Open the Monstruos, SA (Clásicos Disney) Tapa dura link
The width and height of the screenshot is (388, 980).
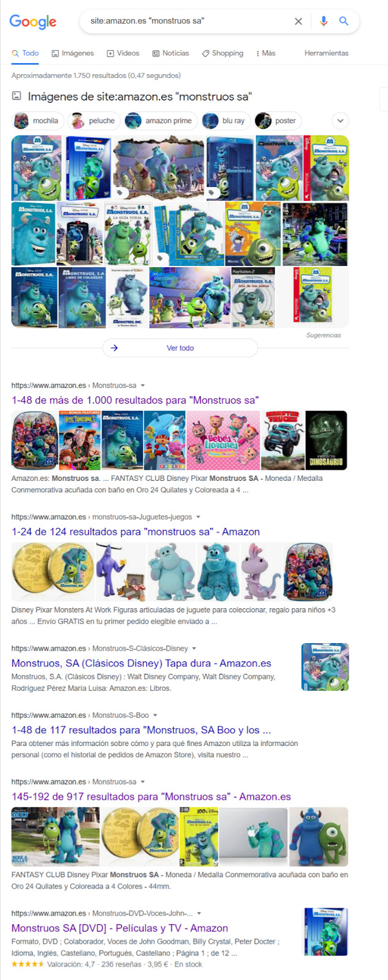141,663
